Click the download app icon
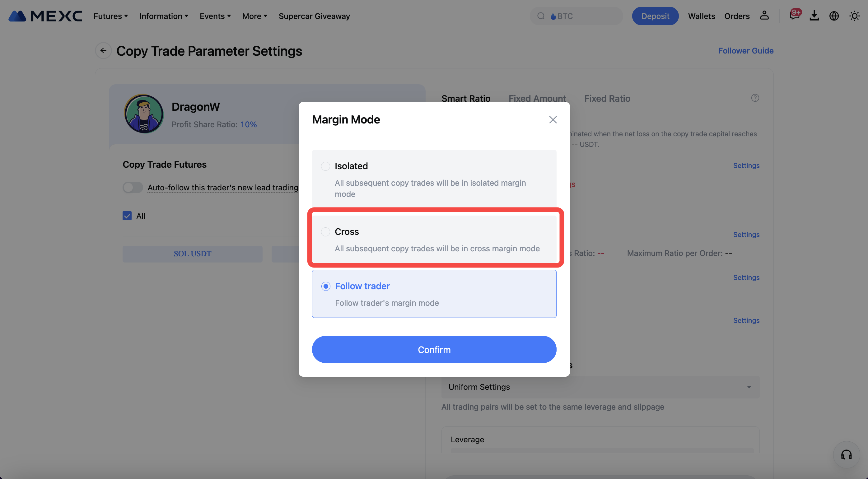 (x=814, y=16)
